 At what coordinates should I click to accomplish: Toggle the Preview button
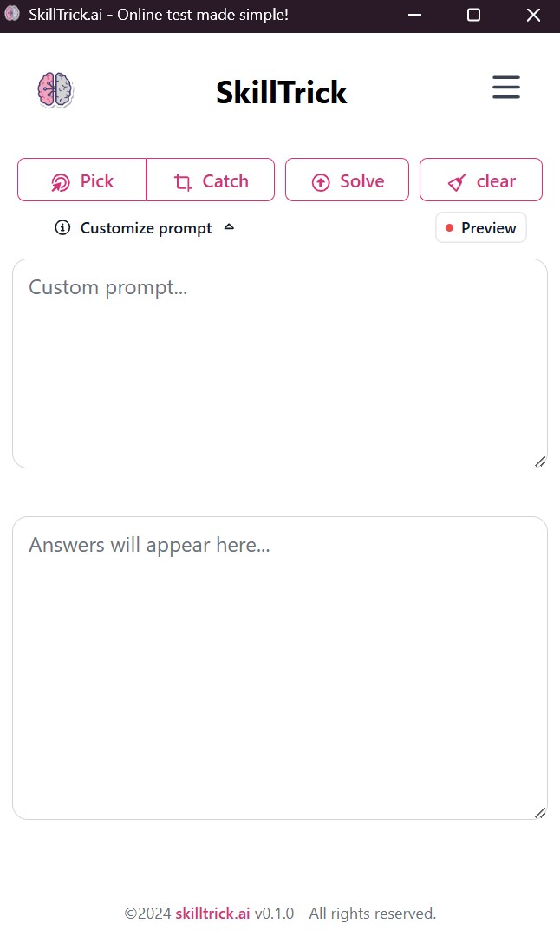tap(480, 228)
